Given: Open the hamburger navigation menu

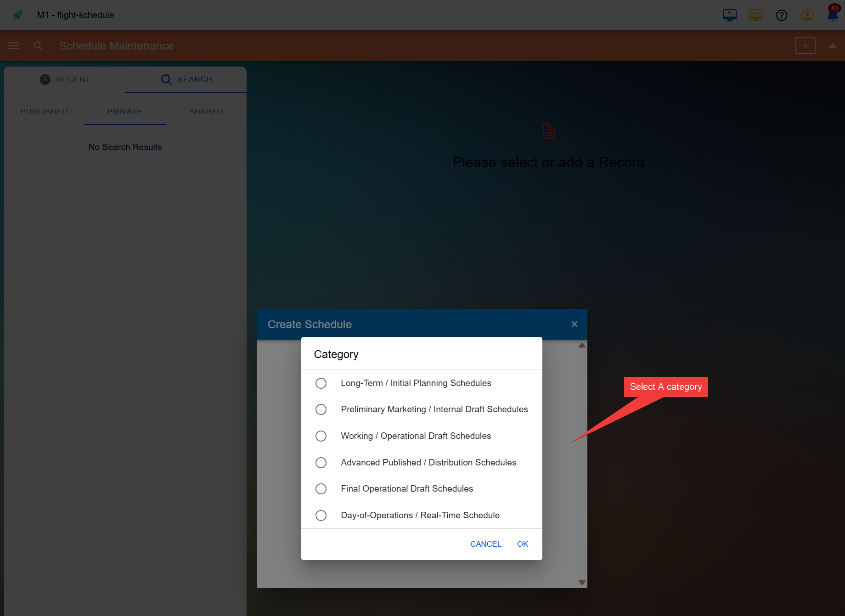Looking at the screenshot, I should click(13, 45).
